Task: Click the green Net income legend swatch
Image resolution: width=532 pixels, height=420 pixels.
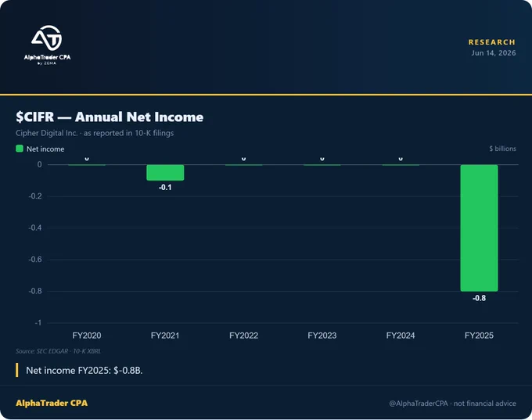Action: coord(20,149)
